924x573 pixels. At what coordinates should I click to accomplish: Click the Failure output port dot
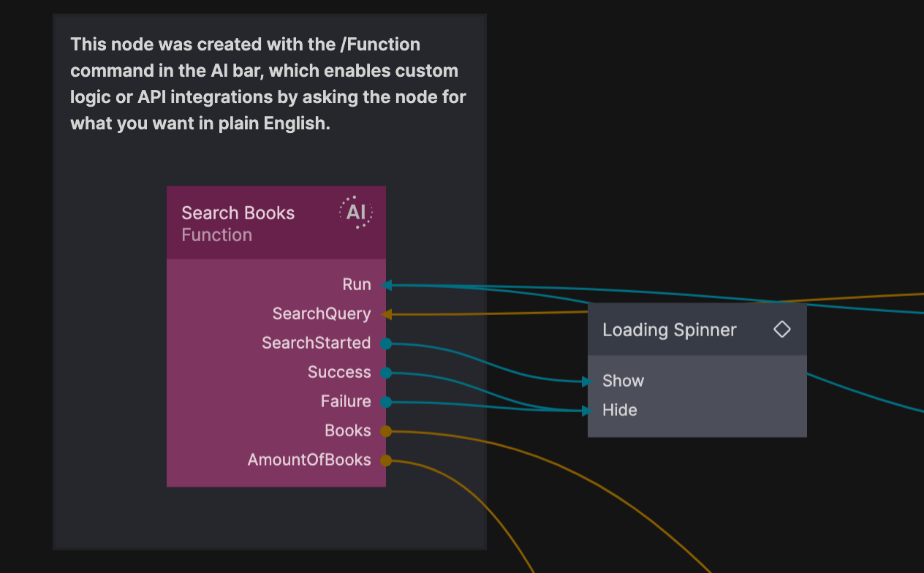click(x=386, y=402)
